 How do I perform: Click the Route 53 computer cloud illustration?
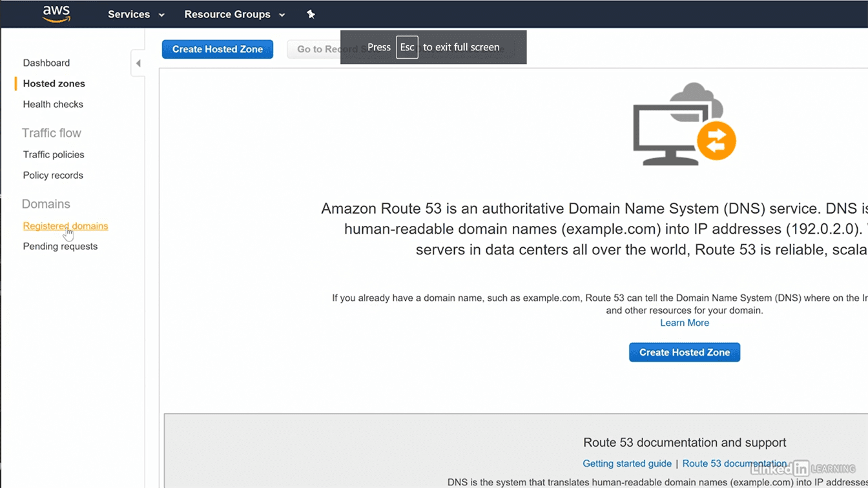[x=684, y=125]
